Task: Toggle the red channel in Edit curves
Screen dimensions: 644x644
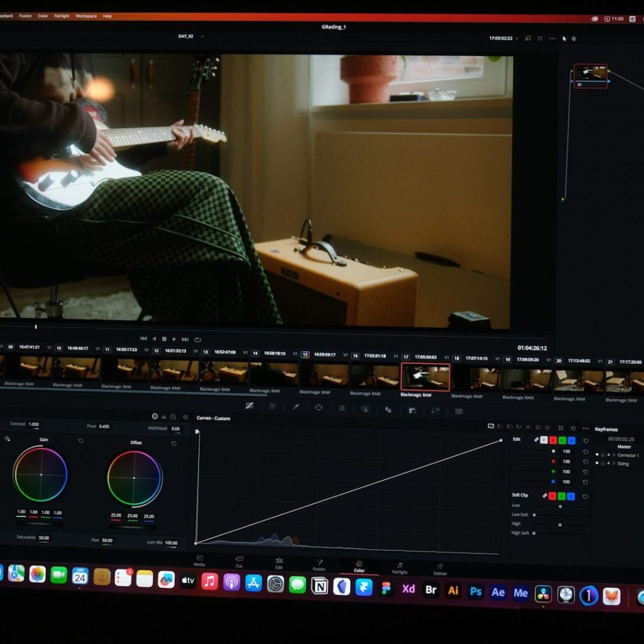Action: tap(553, 440)
